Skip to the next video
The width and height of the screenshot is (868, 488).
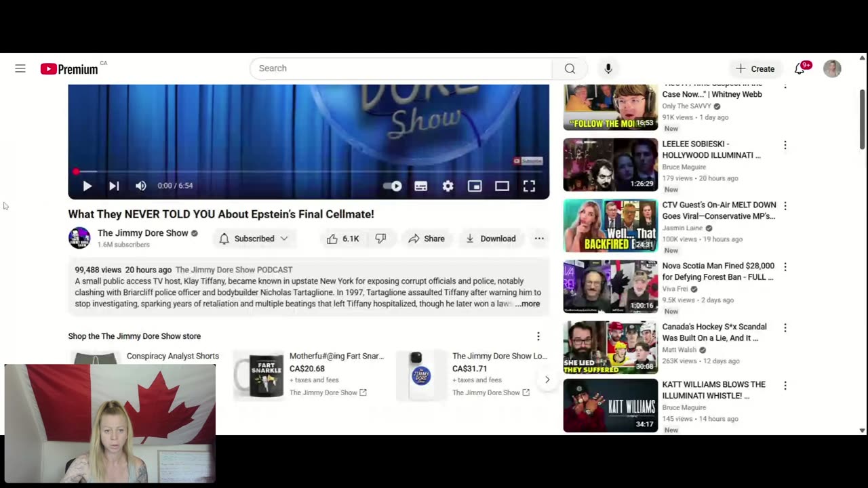(114, 186)
